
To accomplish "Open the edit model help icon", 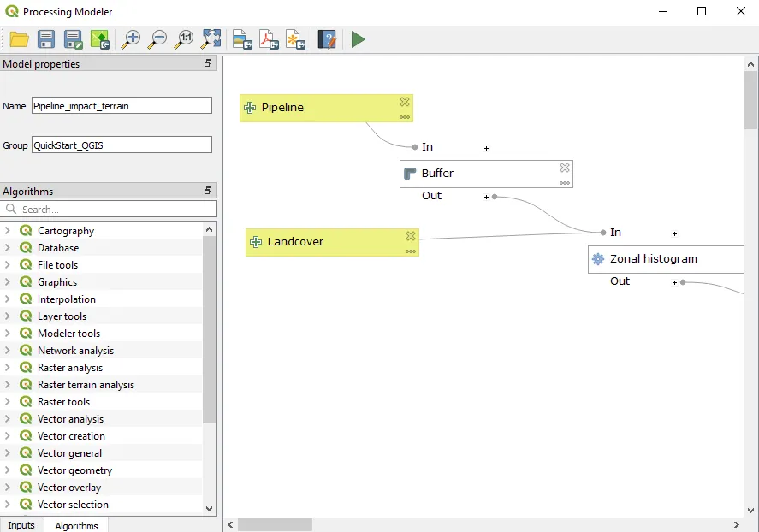I will 326,39.
